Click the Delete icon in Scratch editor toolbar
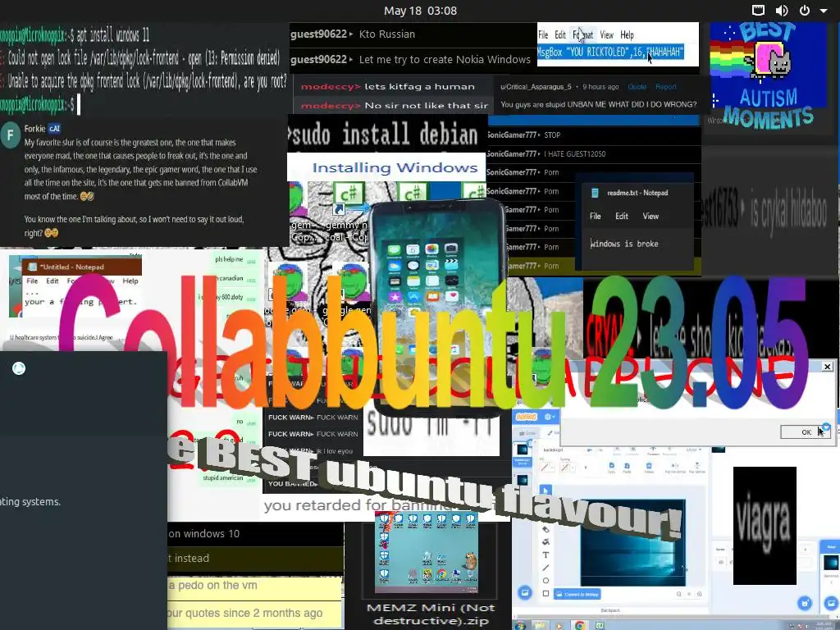840x630 pixels. coord(649,467)
